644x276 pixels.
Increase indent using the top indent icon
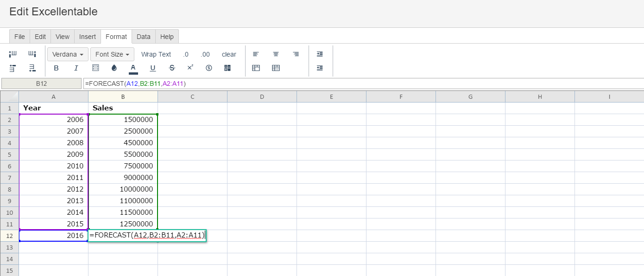click(x=320, y=54)
